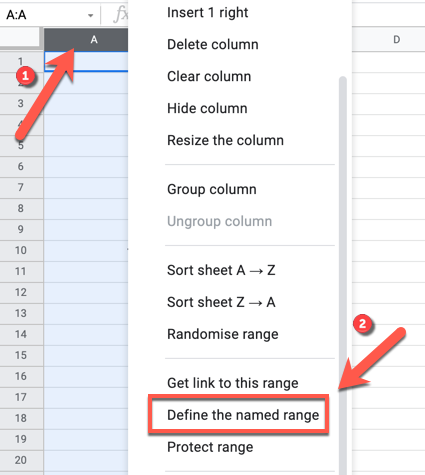425x475 pixels.
Task: Pick Hide column from the menu
Action: point(207,108)
